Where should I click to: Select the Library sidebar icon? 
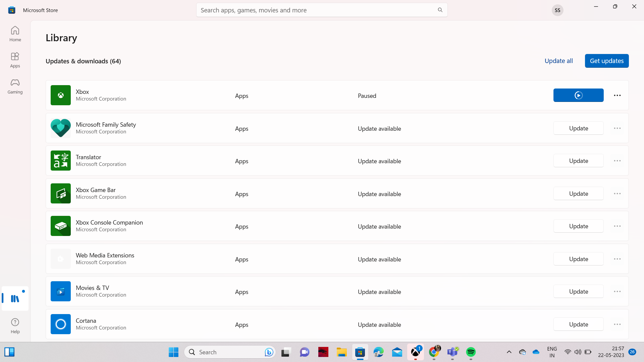15,298
